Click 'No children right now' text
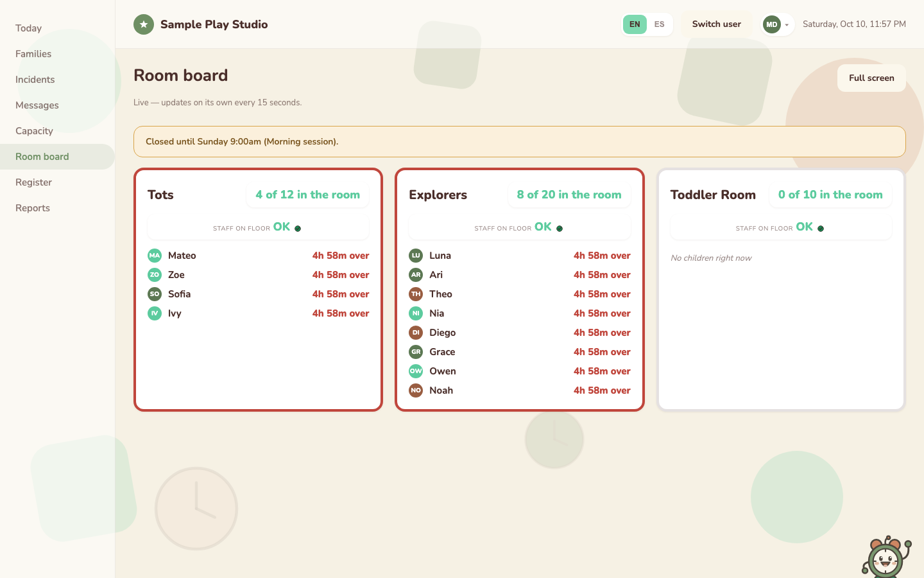The height and width of the screenshot is (578, 924). [711, 258]
